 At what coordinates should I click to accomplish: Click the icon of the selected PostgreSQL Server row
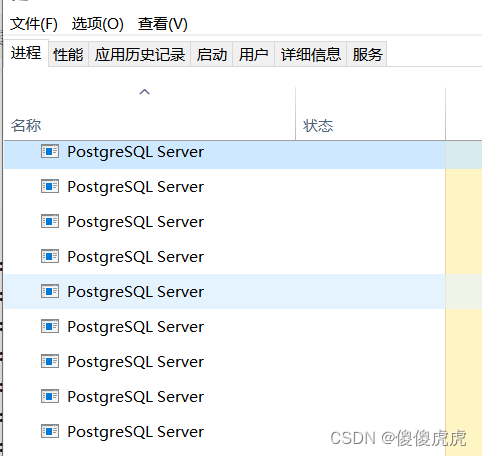pos(50,152)
